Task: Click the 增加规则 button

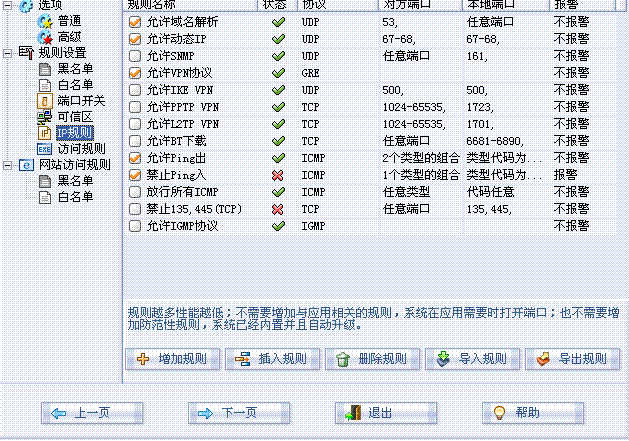Action: click(172, 359)
